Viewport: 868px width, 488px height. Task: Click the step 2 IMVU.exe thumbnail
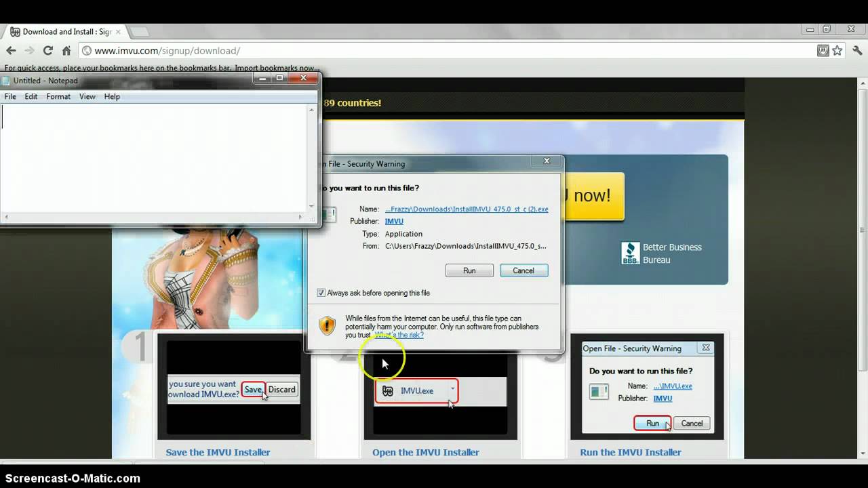[x=440, y=396]
